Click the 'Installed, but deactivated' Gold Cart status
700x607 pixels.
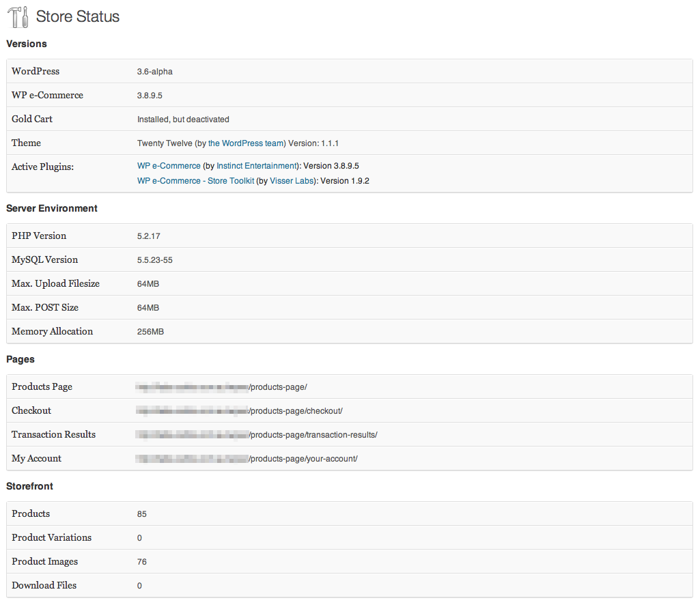coord(183,119)
